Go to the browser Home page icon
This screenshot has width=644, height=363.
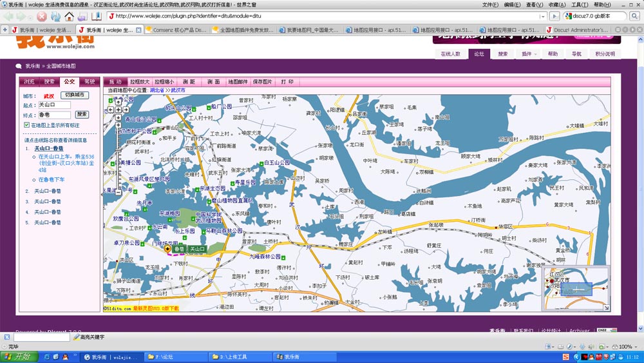click(69, 17)
